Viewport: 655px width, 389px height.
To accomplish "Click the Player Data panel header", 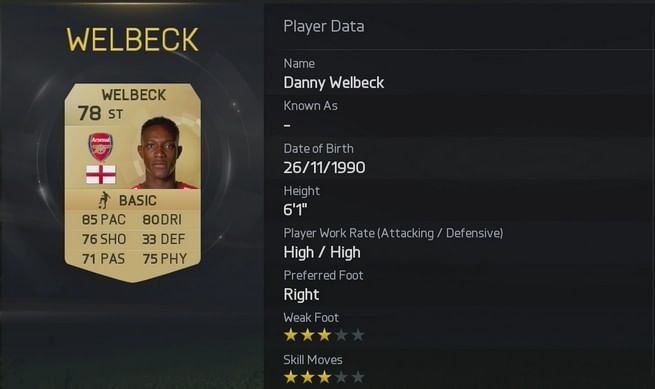I will click(x=324, y=26).
